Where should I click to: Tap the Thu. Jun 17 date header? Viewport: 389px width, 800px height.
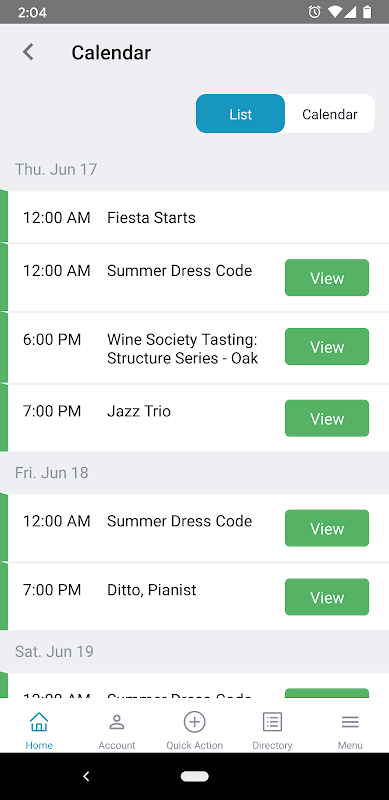point(56,169)
